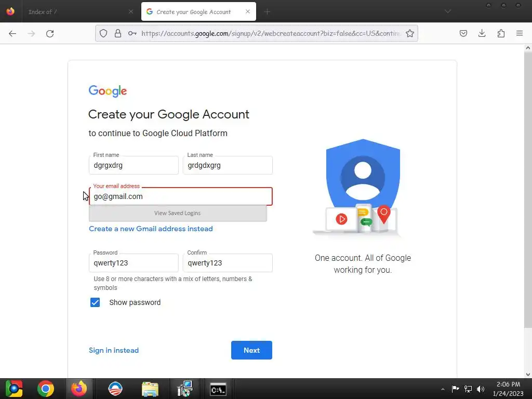Click the scrollbar down arrow
The width and height of the screenshot is (532, 399).
[x=528, y=375]
